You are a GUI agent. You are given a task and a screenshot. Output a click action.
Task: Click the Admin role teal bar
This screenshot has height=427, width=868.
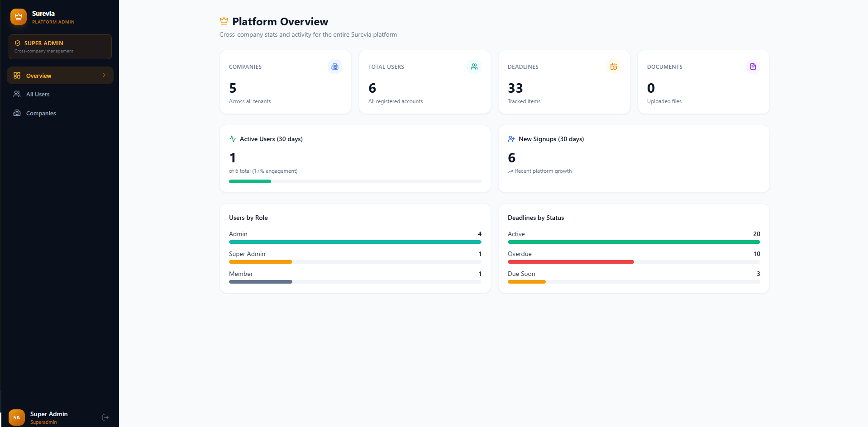tap(355, 242)
